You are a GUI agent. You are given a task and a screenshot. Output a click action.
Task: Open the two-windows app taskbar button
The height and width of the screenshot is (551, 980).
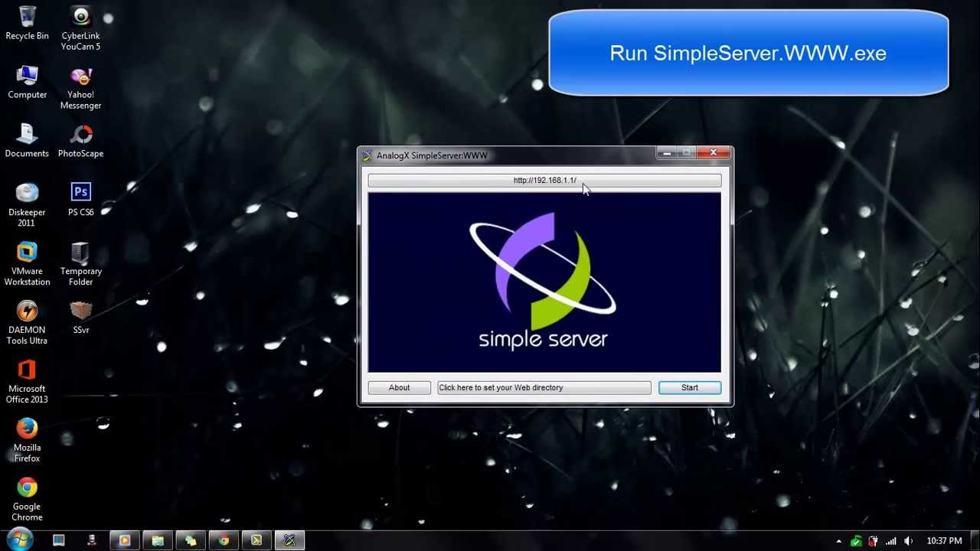tap(191, 540)
